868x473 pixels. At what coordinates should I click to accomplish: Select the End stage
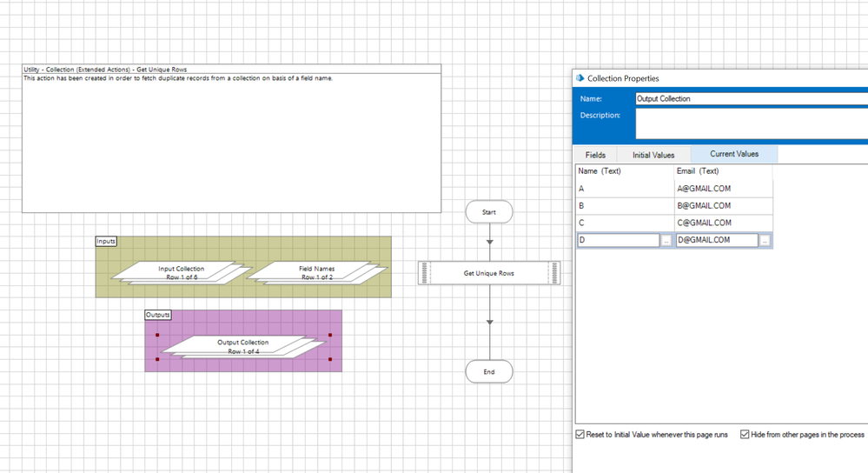click(x=489, y=372)
